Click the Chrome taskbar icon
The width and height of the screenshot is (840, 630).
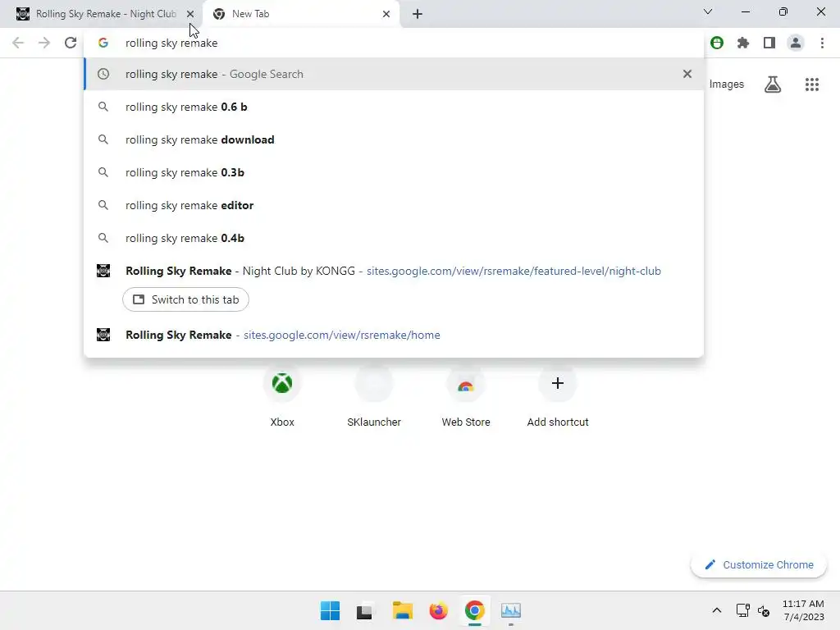tap(475, 610)
